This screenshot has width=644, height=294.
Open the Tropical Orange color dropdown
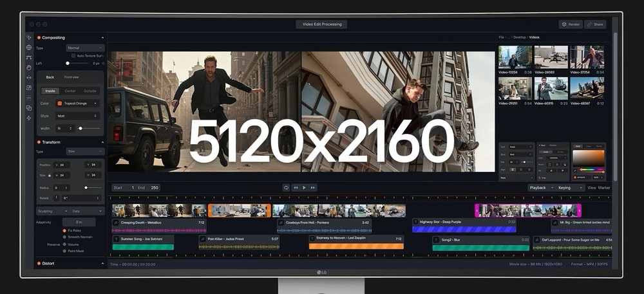click(x=78, y=104)
